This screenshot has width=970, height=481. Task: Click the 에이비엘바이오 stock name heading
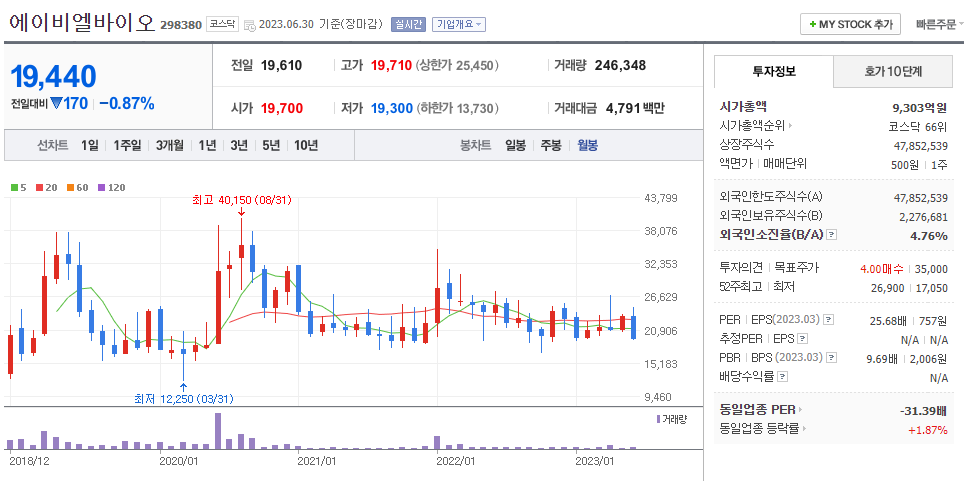click(x=82, y=23)
